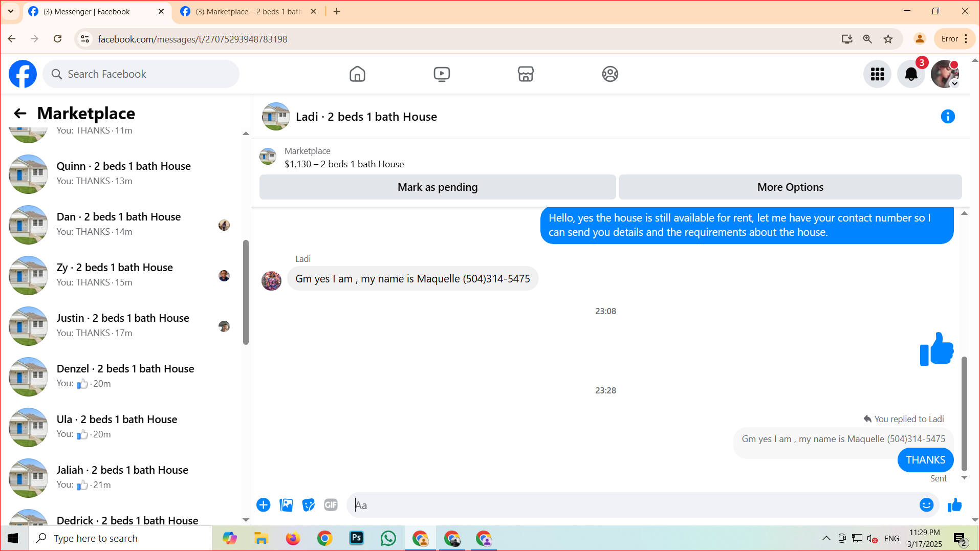Click the address bar URL
Viewport: 980px width, 551px height.
[x=192, y=39]
